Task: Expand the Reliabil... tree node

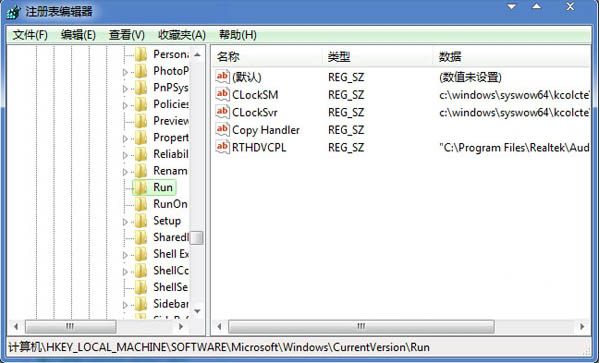Action: 125,155
